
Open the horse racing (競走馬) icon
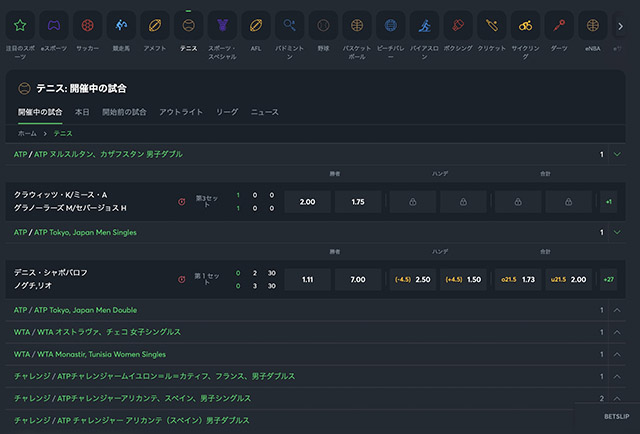121,25
